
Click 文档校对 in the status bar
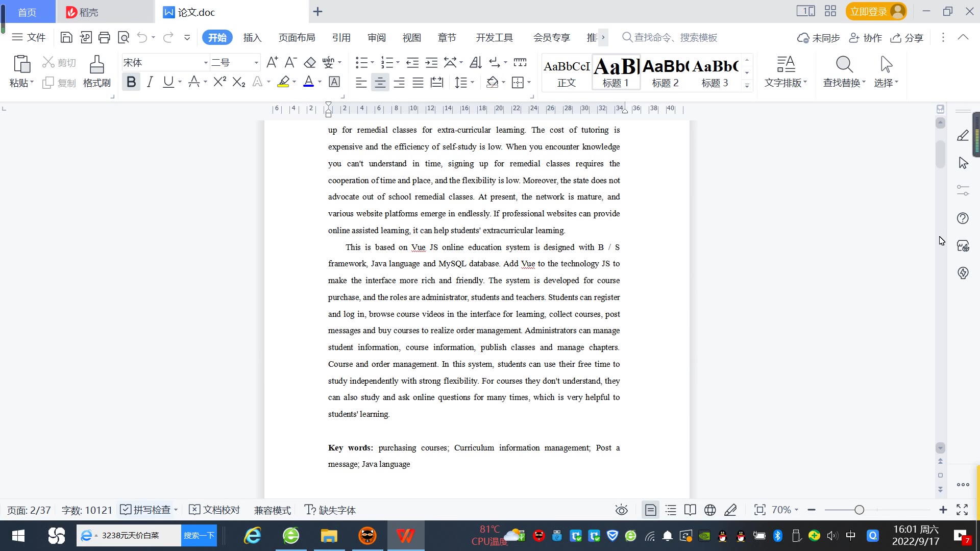(215, 510)
